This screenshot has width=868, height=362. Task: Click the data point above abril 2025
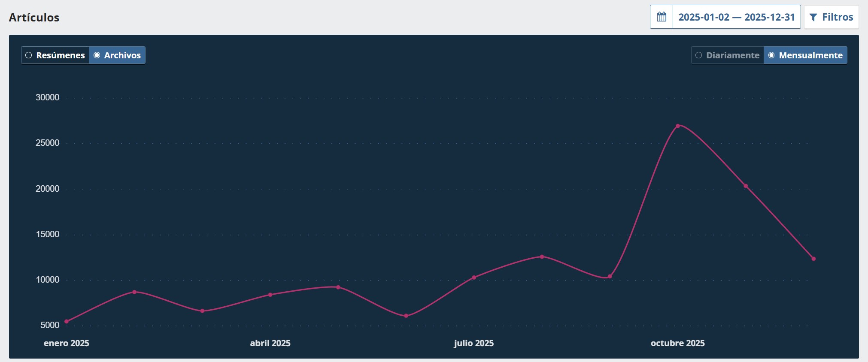(x=270, y=295)
